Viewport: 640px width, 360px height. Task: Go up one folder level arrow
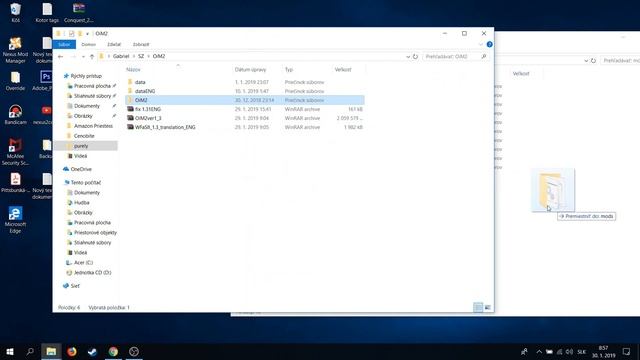click(x=92, y=56)
